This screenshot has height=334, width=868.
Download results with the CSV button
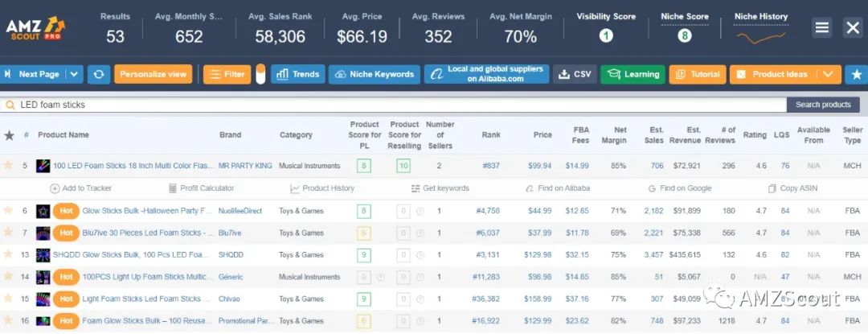coord(575,74)
